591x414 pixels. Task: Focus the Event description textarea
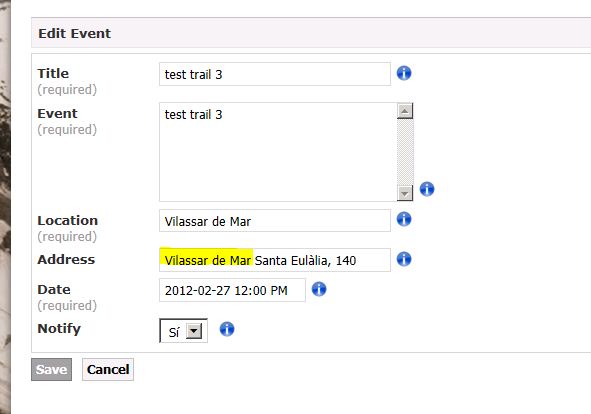(x=278, y=152)
